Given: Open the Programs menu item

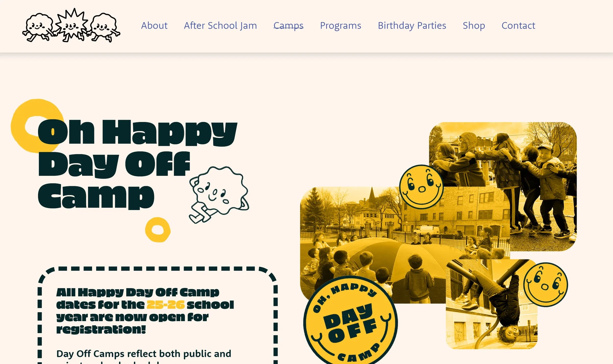Looking at the screenshot, I should click(x=341, y=25).
